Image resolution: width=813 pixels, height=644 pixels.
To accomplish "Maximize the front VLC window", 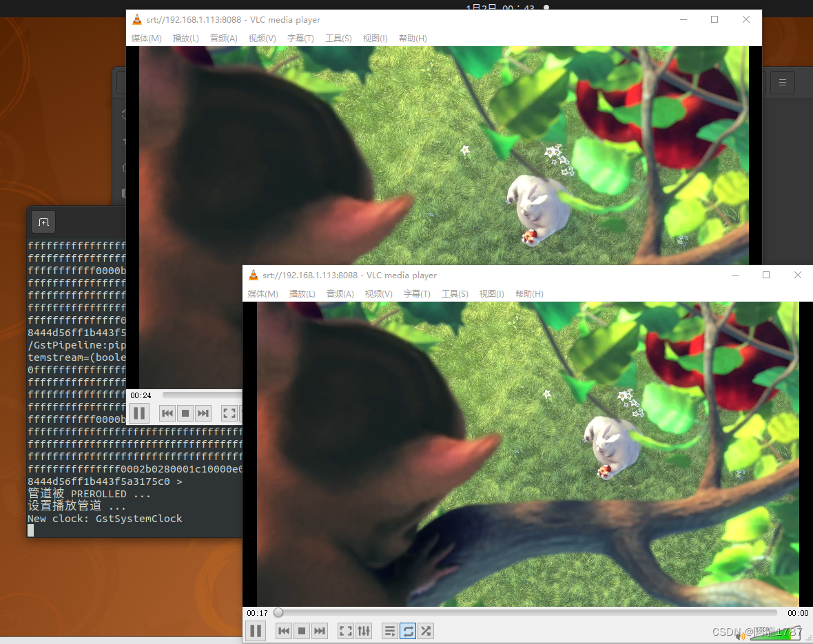I will [x=766, y=275].
